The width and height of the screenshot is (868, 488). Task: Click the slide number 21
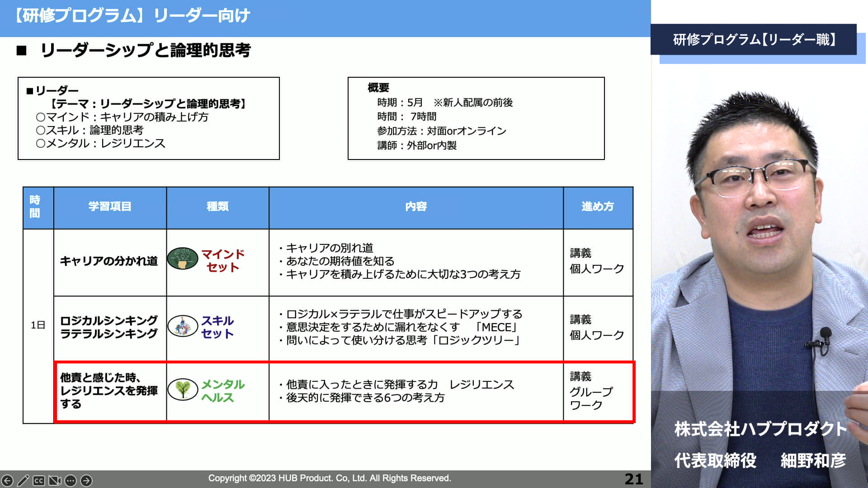(633, 479)
